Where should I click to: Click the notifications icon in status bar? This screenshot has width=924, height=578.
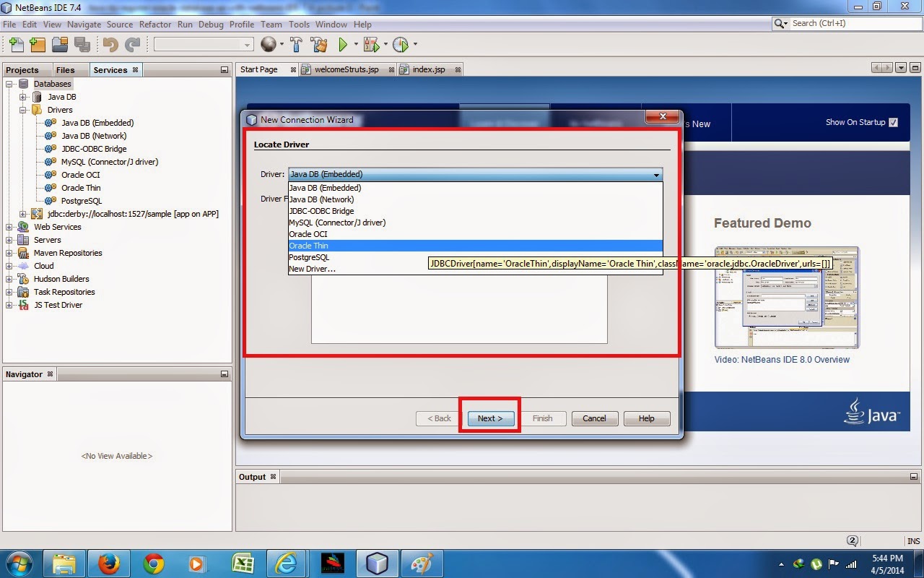click(853, 540)
